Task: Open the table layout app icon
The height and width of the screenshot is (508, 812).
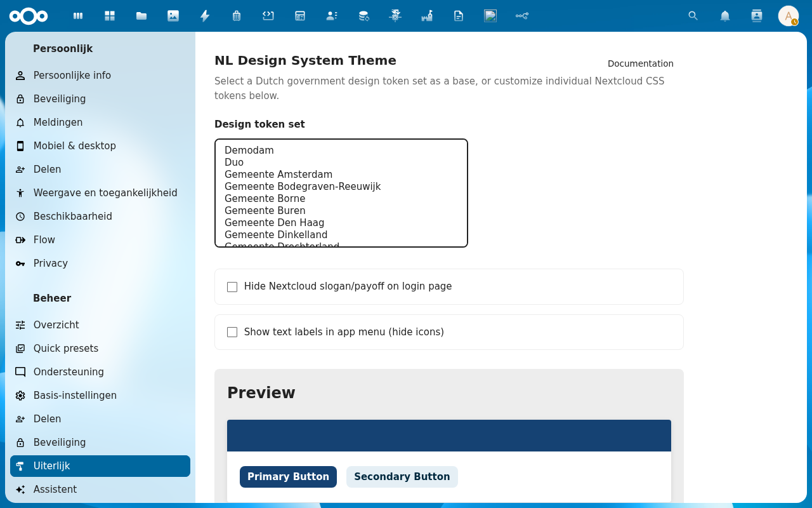Action: pos(300,16)
